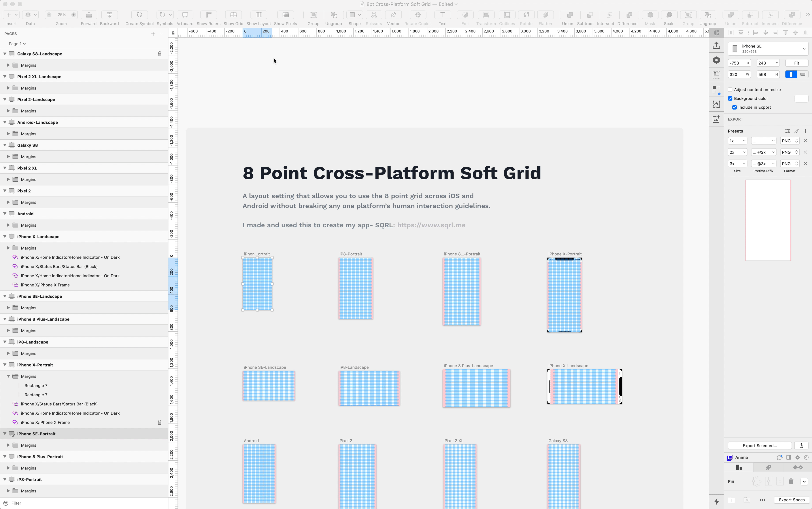812x509 pixels.
Task: Select the iPhone X-Landscape artboard on canvas
Action: pos(585,386)
